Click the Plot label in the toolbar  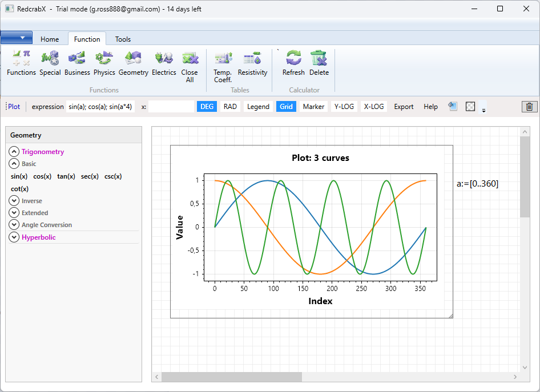click(14, 107)
